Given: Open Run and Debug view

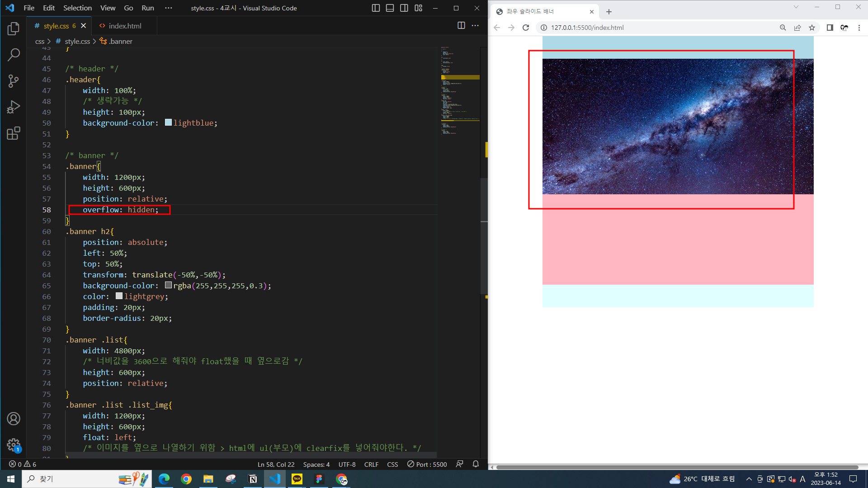Looking at the screenshot, I should click(14, 107).
